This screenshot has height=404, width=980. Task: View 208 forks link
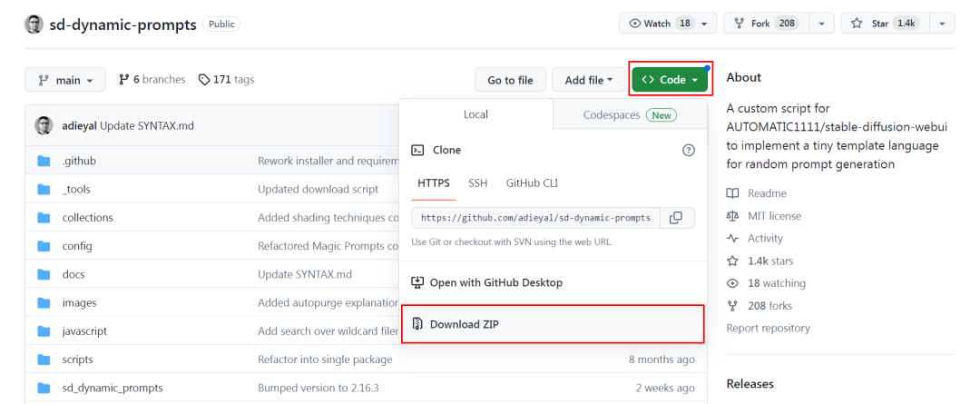tap(770, 306)
